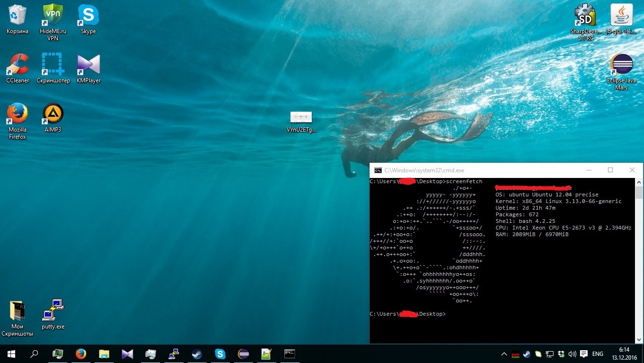
Task: Maximize the cmd.exe window
Action: pyautogui.click(x=610, y=170)
